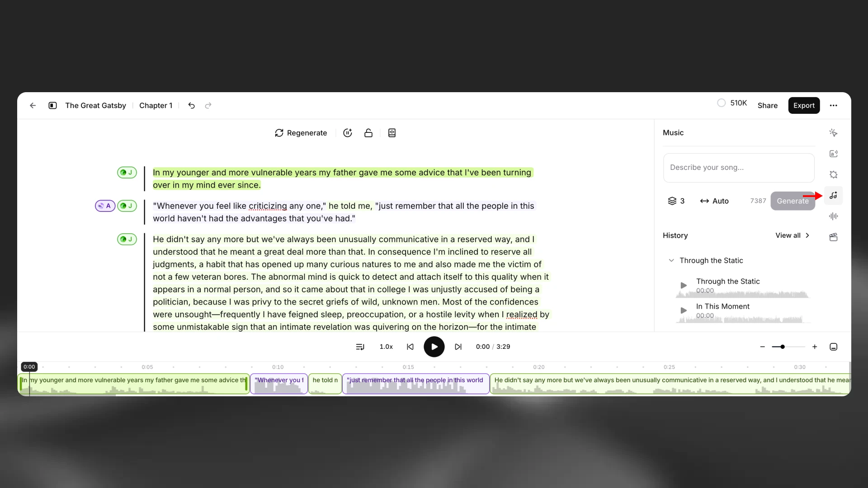The width and height of the screenshot is (868, 488).
Task: Open the three-dot more options menu
Action: pyautogui.click(x=833, y=105)
